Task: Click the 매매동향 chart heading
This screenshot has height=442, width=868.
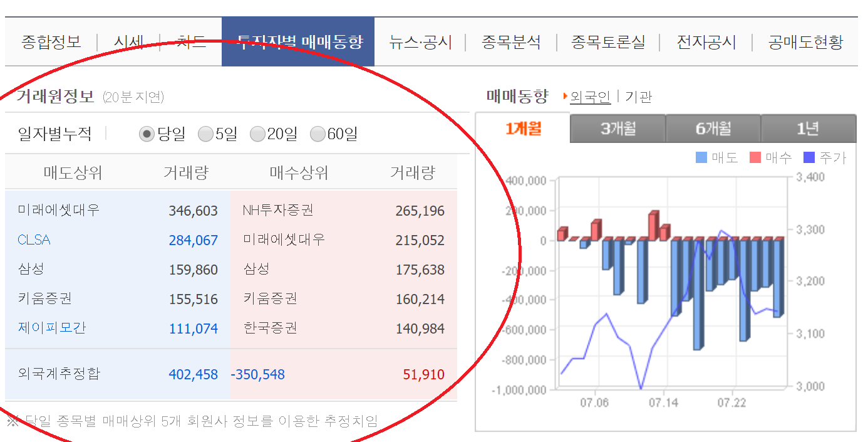Action: pyautogui.click(x=517, y=97)
